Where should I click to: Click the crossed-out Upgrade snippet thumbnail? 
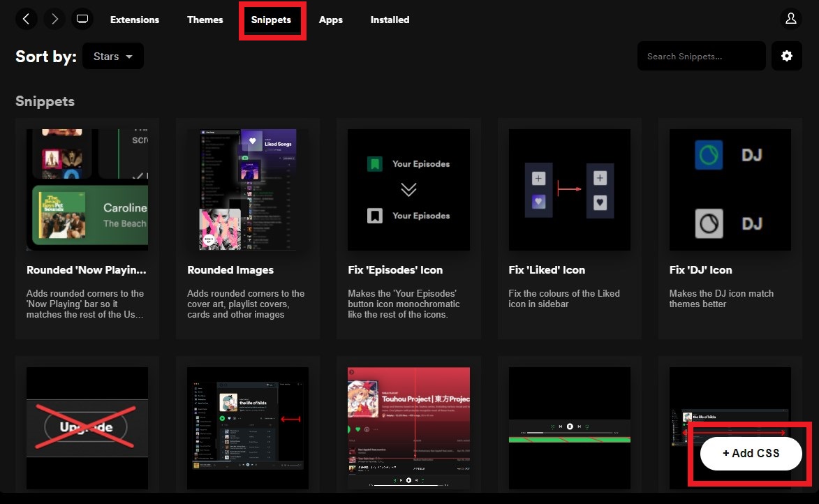tap(87, 428)
